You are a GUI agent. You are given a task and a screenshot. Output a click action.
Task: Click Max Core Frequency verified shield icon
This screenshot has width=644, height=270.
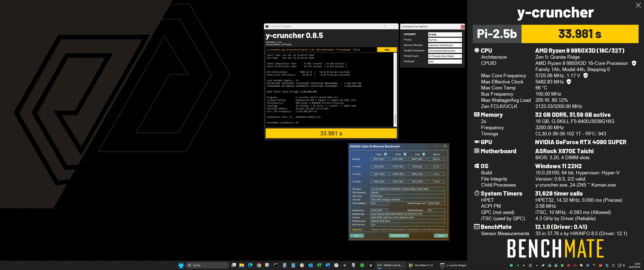pos(586,75)
